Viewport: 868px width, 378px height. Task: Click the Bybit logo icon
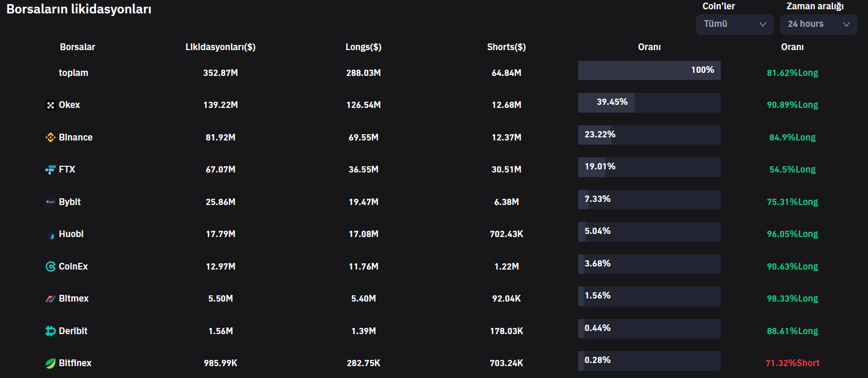pos(51,202)
